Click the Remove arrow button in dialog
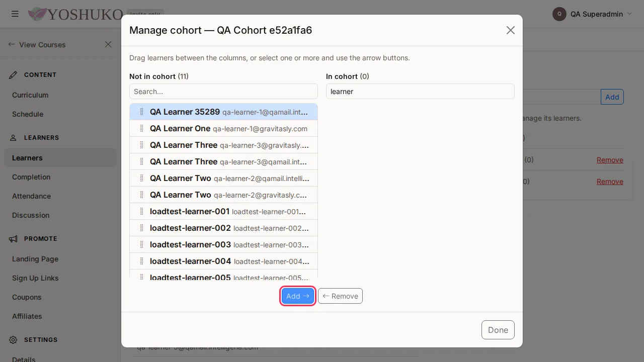Viewport: 644px width, 362px height. click(x=340, y=296)
